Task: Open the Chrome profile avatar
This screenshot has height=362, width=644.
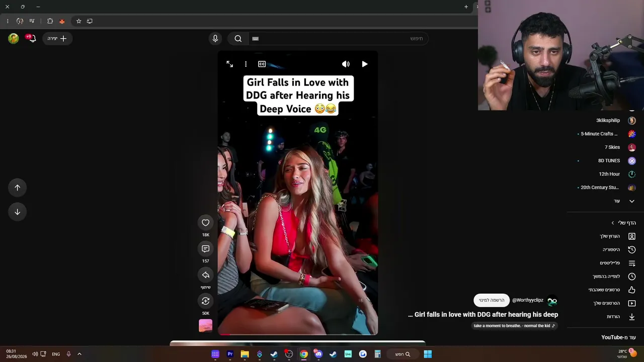Action: coord(20,21)
